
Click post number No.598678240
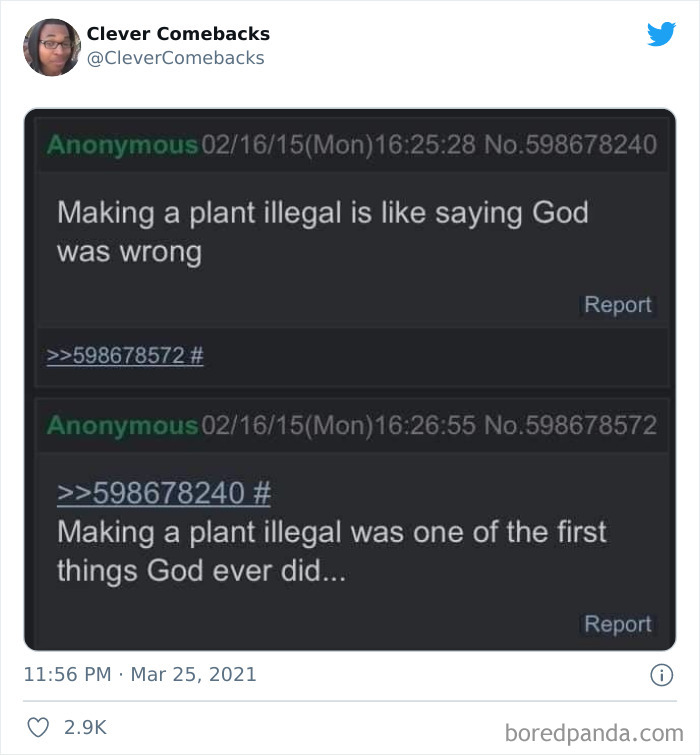coord(570,145)
